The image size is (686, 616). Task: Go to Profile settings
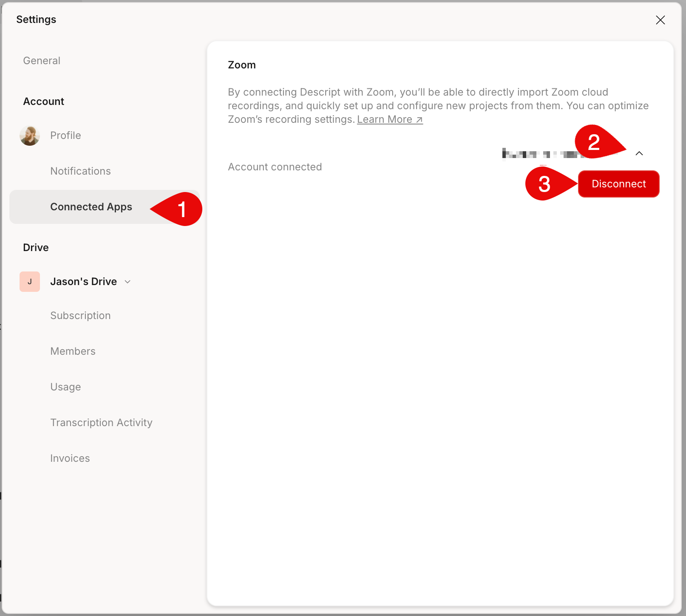(65, 136)
